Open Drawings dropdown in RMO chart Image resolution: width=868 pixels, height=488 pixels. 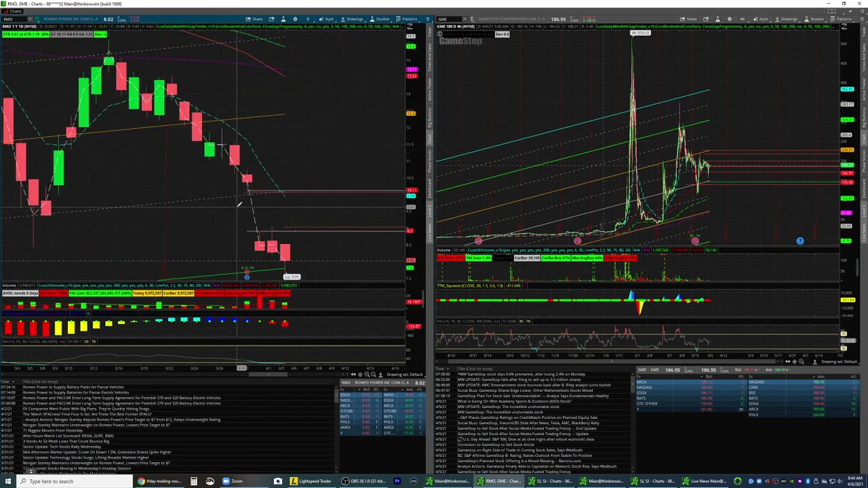tap(352, 19)
